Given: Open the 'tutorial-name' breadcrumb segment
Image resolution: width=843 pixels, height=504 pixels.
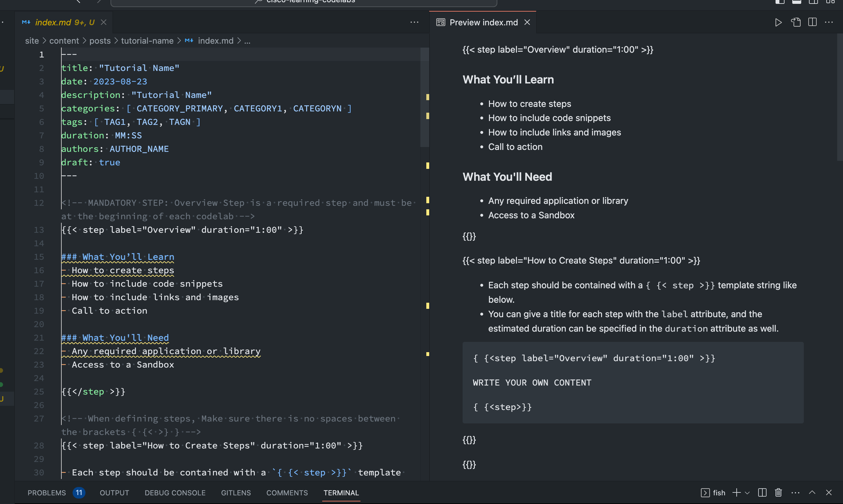Looking at the screenshot, I should point(147,41).
